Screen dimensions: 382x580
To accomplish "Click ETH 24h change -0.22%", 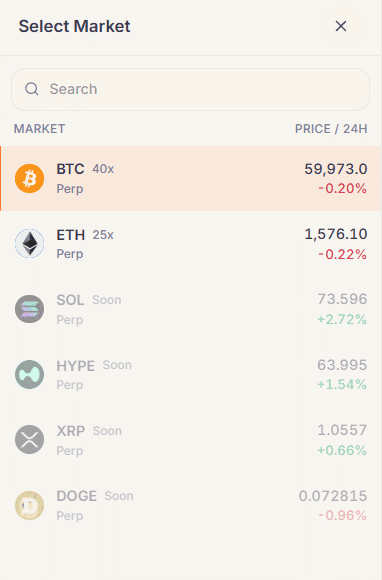I will 342,254.
